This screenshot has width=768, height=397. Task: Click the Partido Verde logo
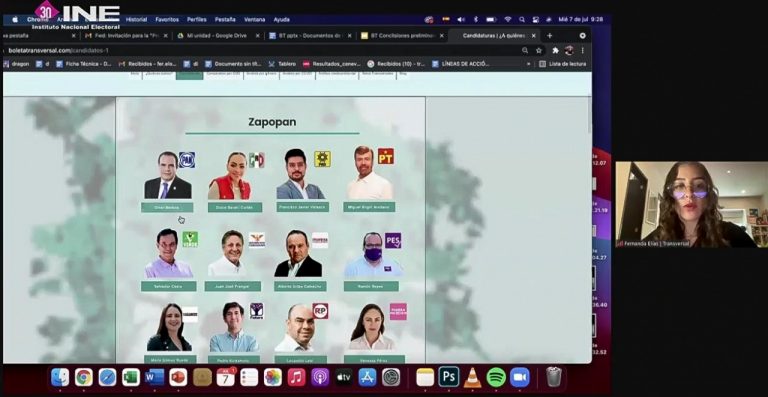pos(190,239)
